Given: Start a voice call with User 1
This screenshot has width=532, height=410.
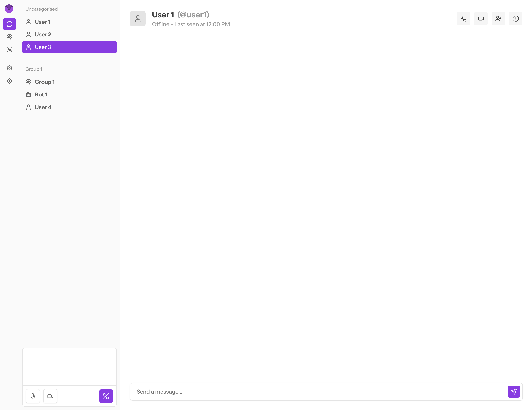Looking at the screenshot, I should click(463, 19).
